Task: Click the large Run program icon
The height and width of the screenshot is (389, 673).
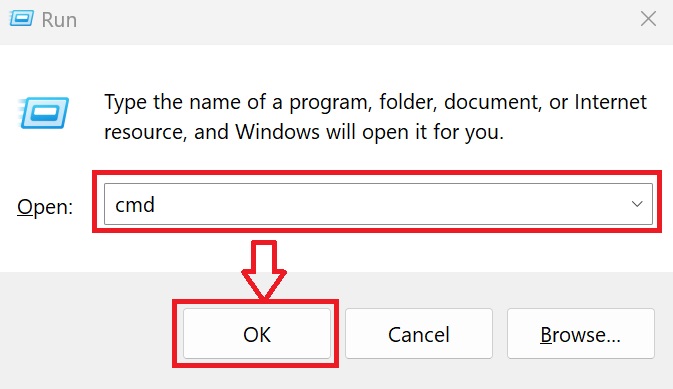Action: pyautogui.click(x=43, y=112)
